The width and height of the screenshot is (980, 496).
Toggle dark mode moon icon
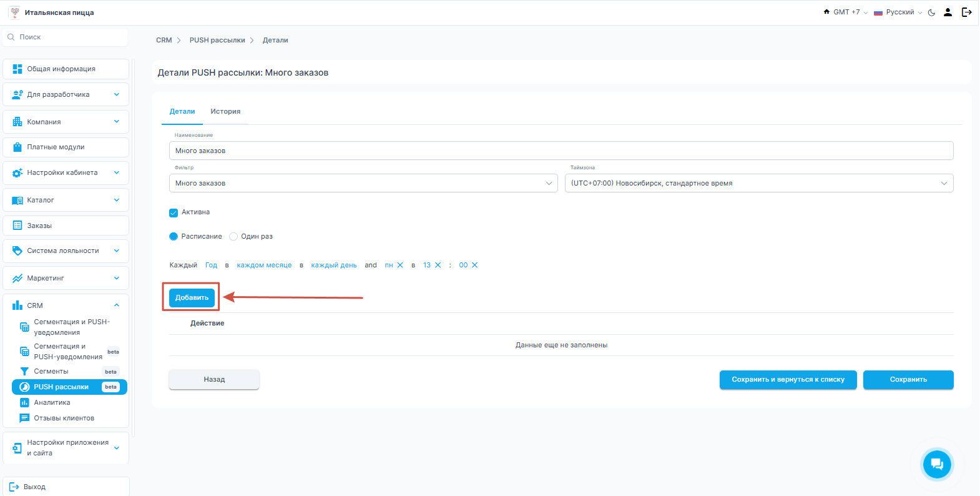(931, 12)
